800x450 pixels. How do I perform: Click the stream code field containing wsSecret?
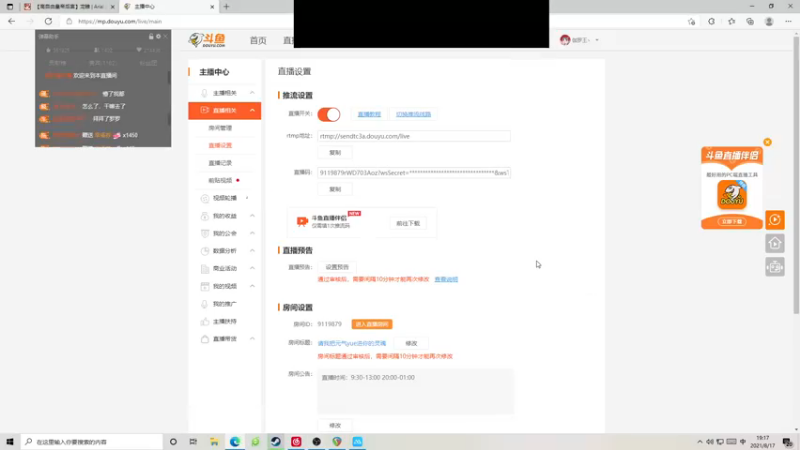(414, 173)
